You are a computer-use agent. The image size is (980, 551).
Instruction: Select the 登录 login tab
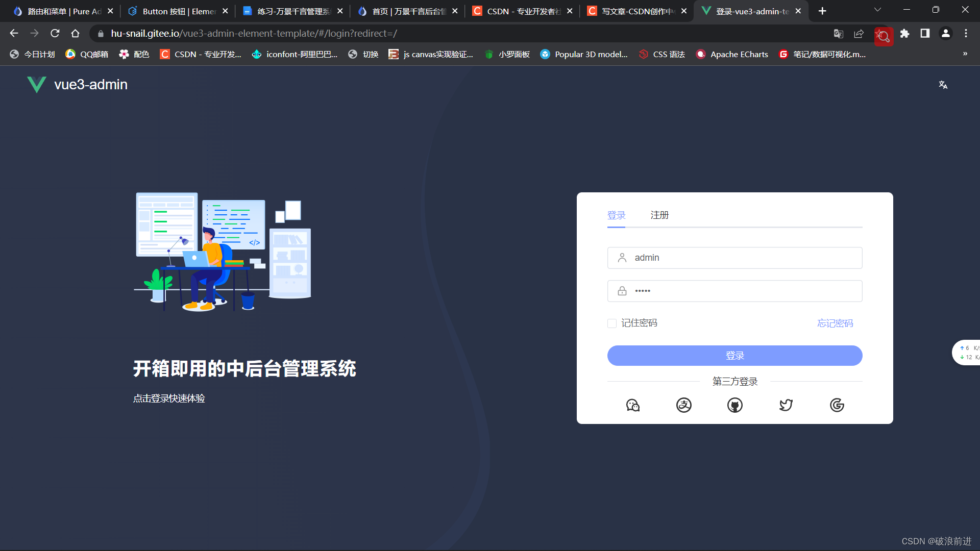tap(616, 215)
